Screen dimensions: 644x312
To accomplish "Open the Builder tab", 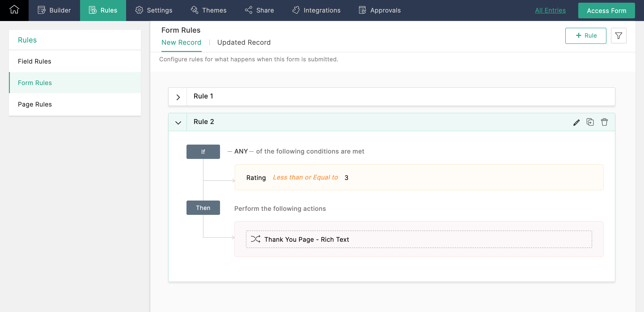I will [x=54, y=10].
